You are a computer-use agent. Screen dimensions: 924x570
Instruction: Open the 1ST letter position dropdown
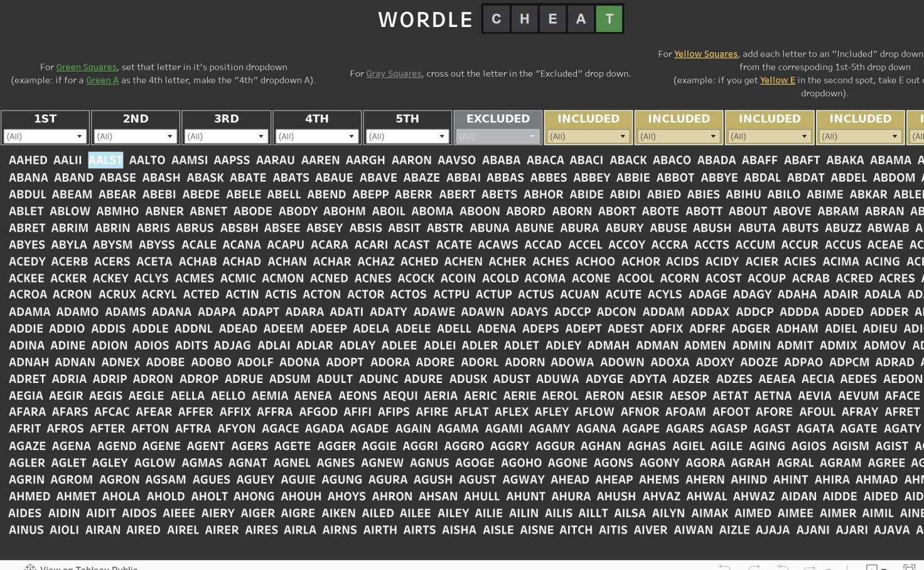[45, 136]
